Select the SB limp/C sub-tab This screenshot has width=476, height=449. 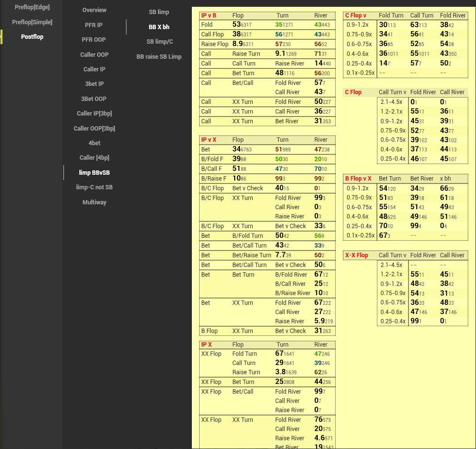point(159,42)
